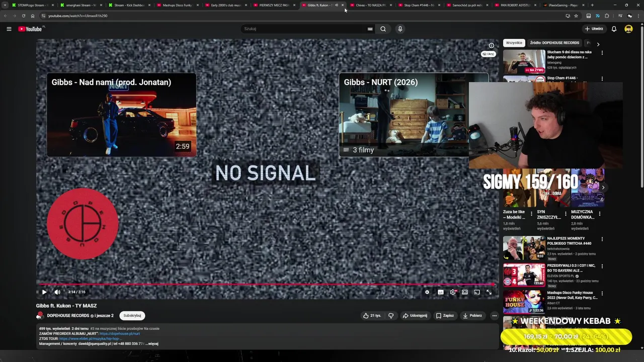Screen dimensions: 644x362
Task: Start voice search with the microphone icon
Action: (400, 29)
